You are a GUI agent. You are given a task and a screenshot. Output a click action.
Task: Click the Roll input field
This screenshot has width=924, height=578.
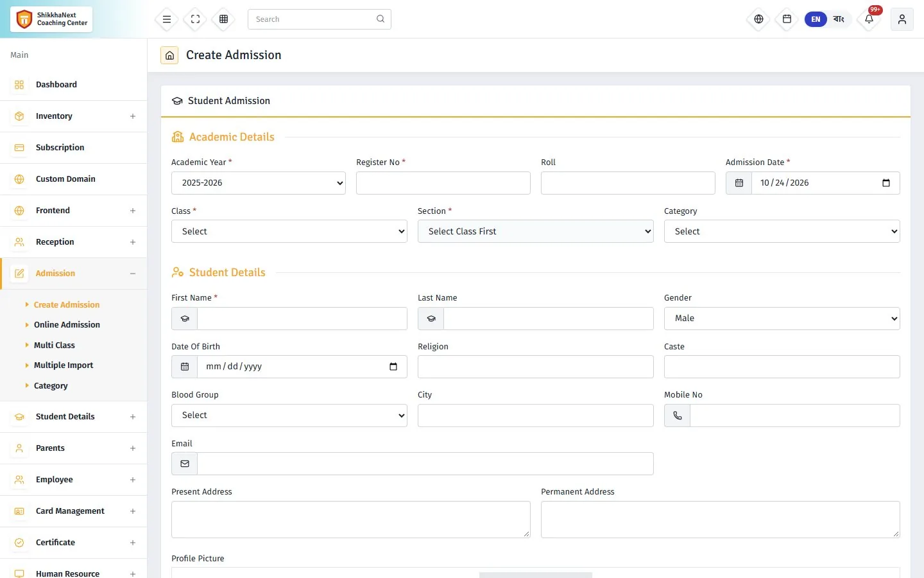[628, 183]
